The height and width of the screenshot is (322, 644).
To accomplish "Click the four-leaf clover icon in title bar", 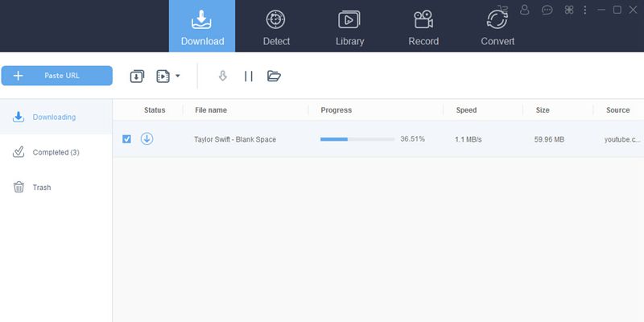I will [x=569, y=10].
